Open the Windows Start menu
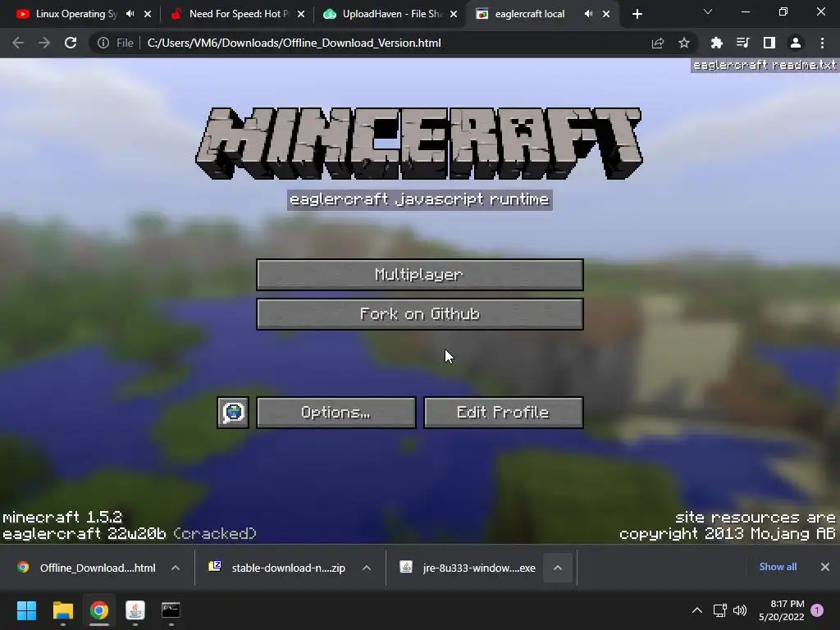 [26, 610]
